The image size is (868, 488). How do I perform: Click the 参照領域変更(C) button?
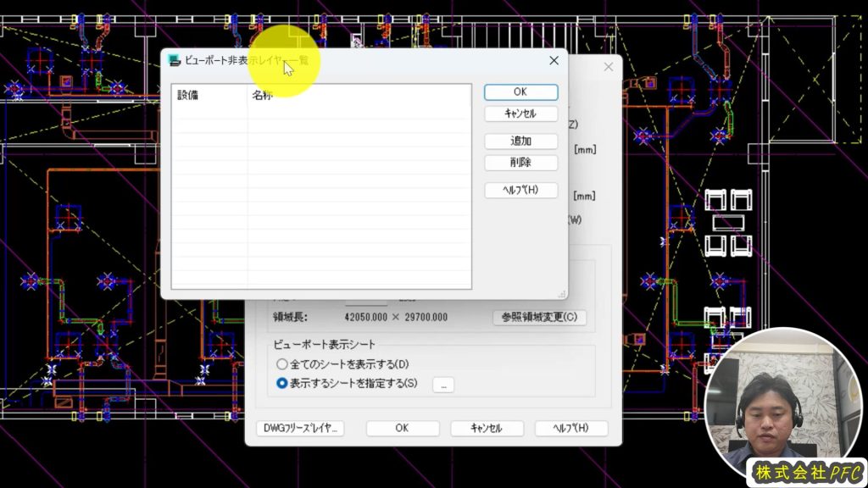click(539, 318)
